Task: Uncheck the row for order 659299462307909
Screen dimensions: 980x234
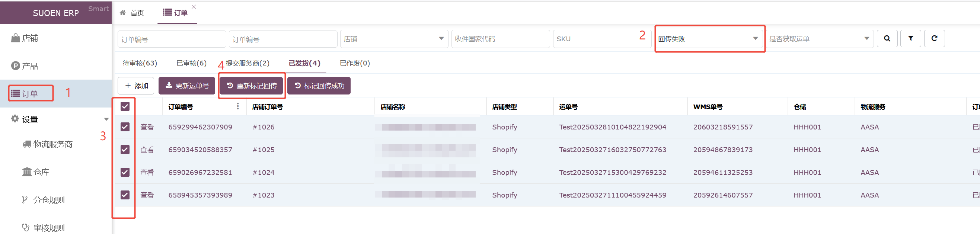Action: (125, 127)
